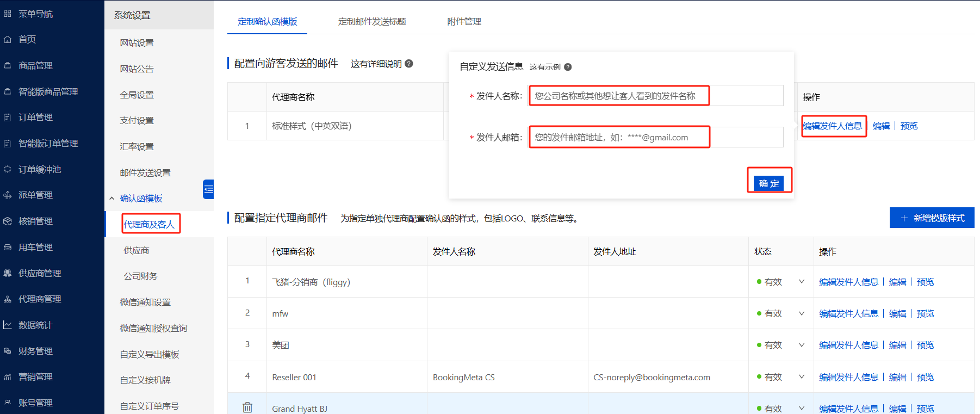The height and width of the screenshot is (414, 980).
Task: Click the 财务管理 icon
Action: (8, 351)
